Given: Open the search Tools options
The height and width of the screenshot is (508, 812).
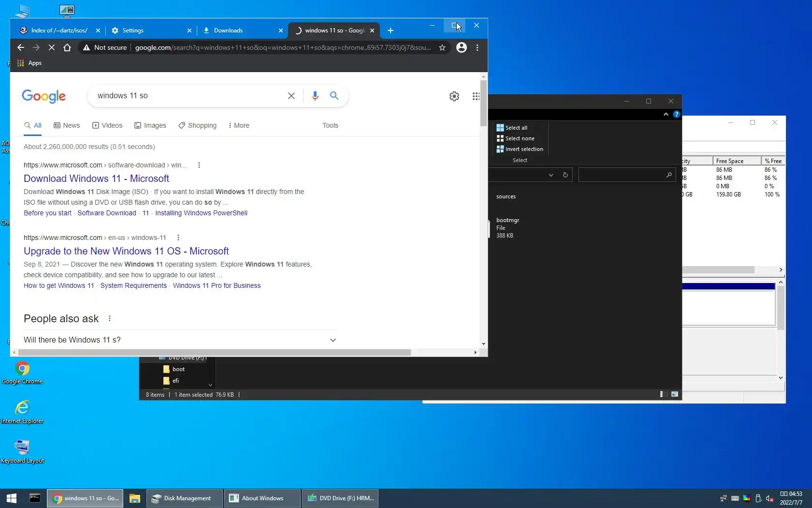Looking at the screenshot, I should (x=330, y=125).
